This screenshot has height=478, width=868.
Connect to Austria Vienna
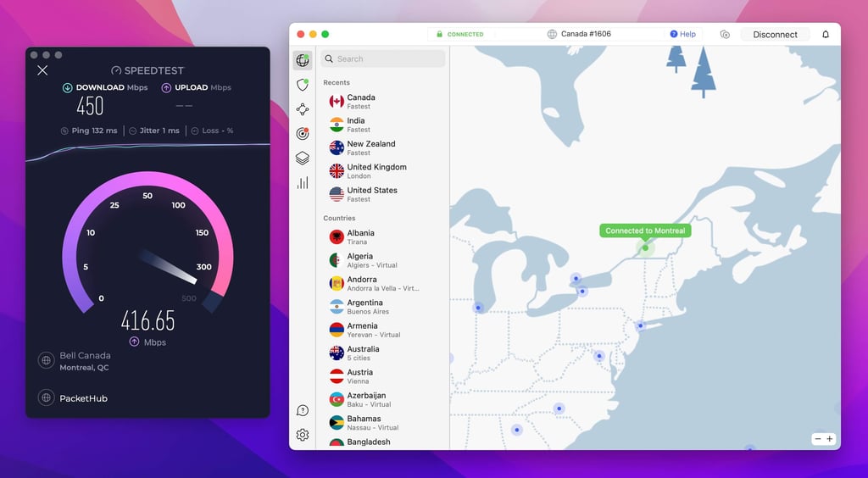(383, 376)
